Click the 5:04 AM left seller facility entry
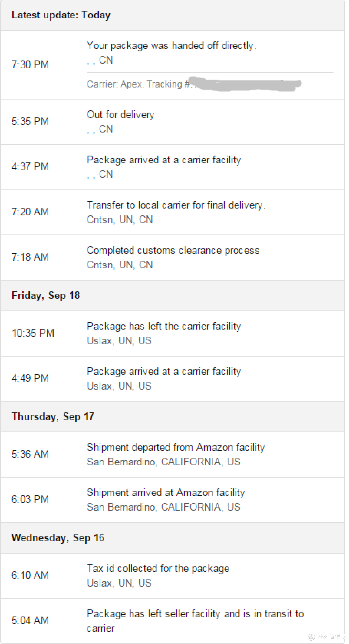The height and width of the screenshot is (644, 349). 173,621
